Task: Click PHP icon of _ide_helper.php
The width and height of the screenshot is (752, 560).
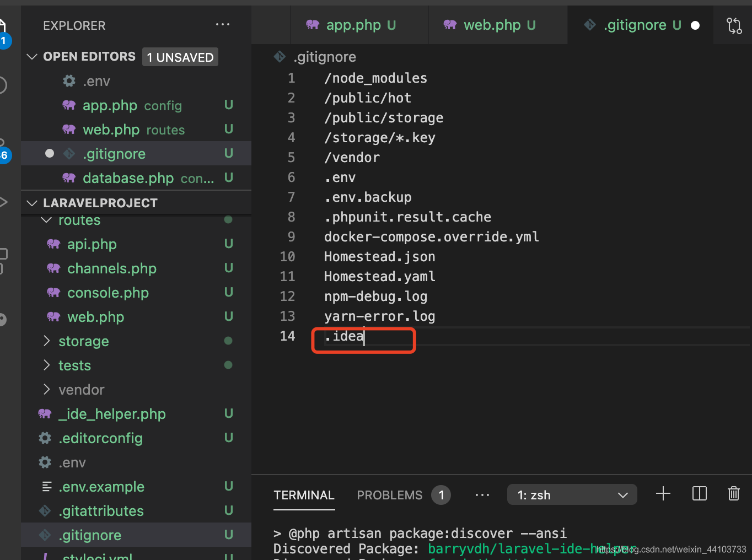Action: [x=45, y=413]
